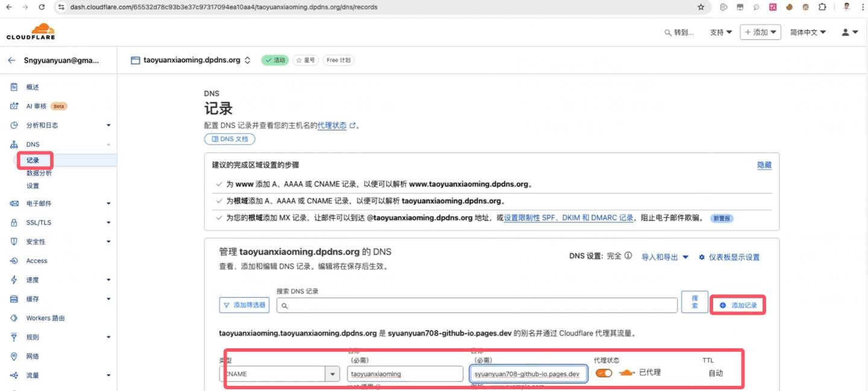The width and height of the screenshot is (868, 391).
Task: Click the back arrow beside the account name
Action: pyautogui.click(x=11, y=60)
